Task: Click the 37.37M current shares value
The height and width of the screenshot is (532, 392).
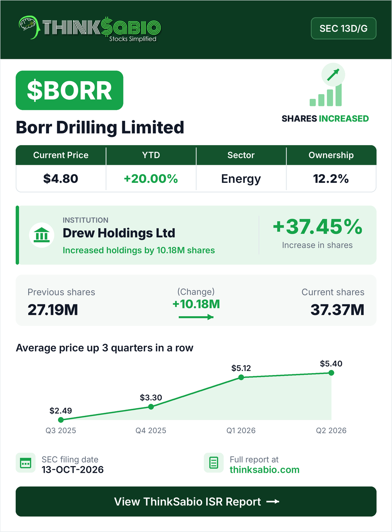Action: point(338,310)
